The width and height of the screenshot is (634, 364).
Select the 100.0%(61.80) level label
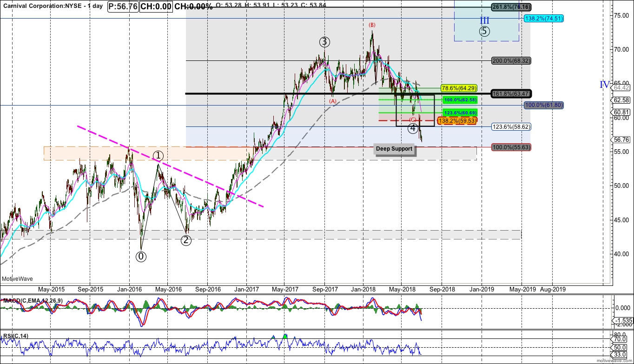pyautogui.click(x=543, y=106)
